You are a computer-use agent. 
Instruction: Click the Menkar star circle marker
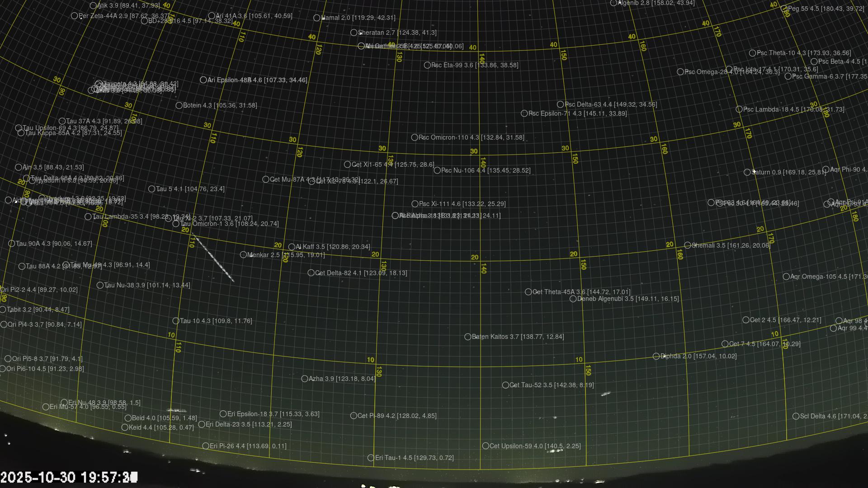pos(243,255)
